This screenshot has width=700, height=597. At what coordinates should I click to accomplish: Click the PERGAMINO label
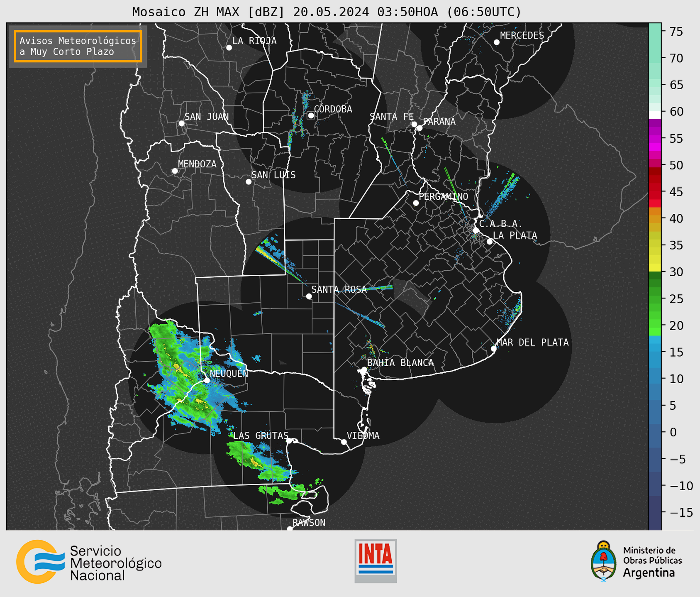(x=444, y=197)
